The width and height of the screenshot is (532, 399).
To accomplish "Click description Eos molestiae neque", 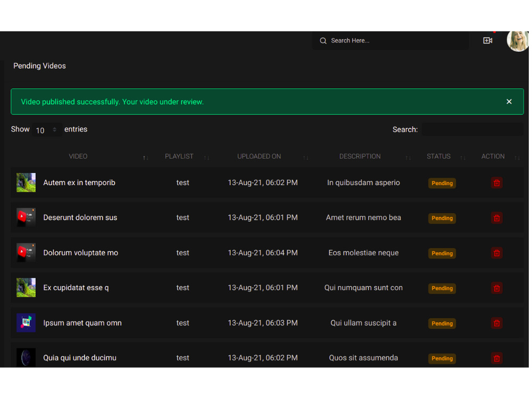I will [363, 253].
